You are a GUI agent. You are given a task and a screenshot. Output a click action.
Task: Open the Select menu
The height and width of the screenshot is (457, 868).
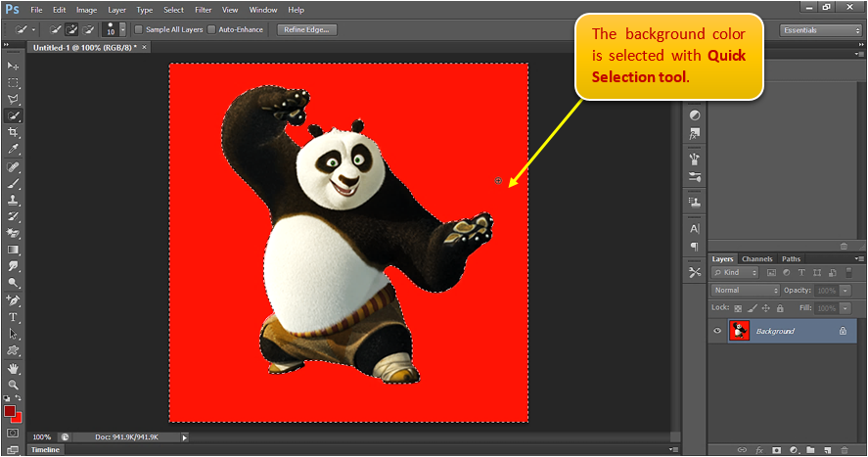tap(174, 10)
